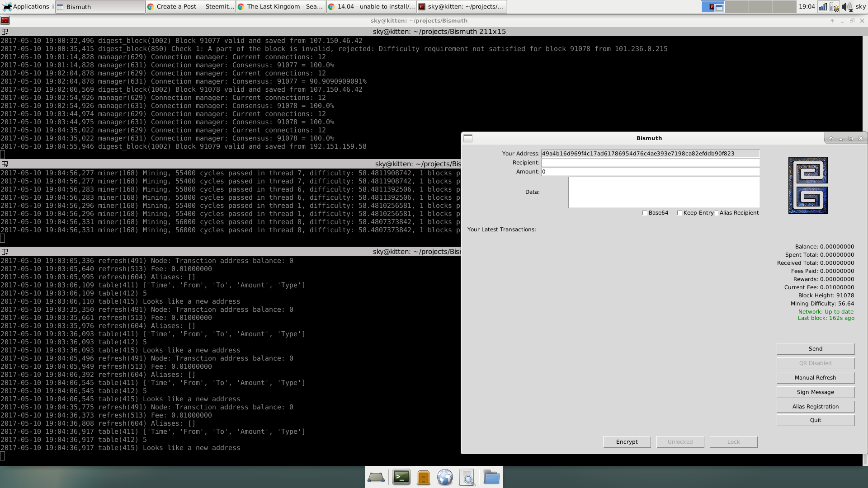Screen dimensions: 868x488
Task: Open the blue home folder icon
Action: coord(491,477)
